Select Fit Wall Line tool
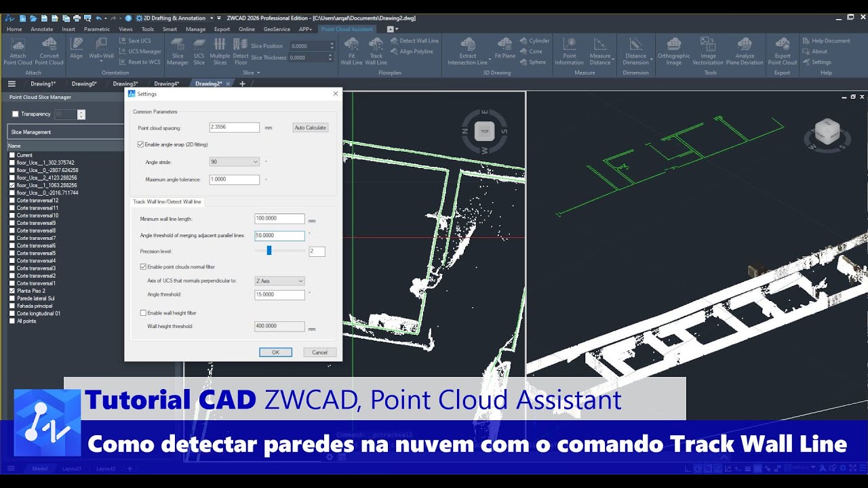 point(351,51)
